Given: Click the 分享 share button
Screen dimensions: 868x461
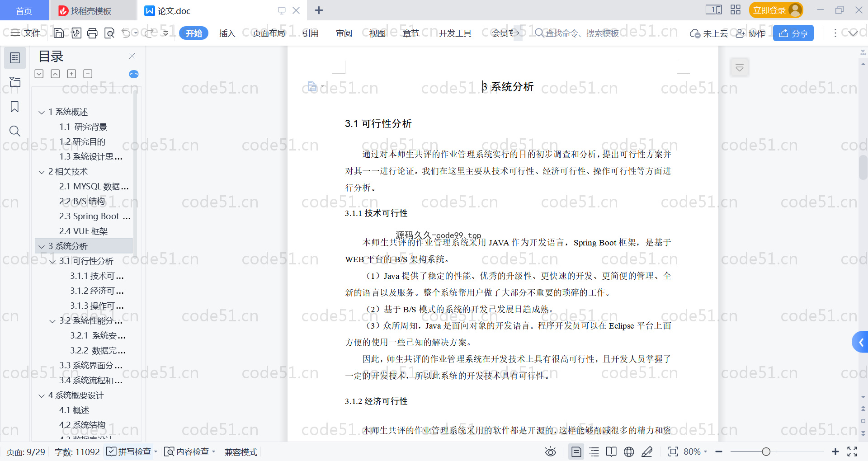Looking at the screenshot, I should coord(793,33).
